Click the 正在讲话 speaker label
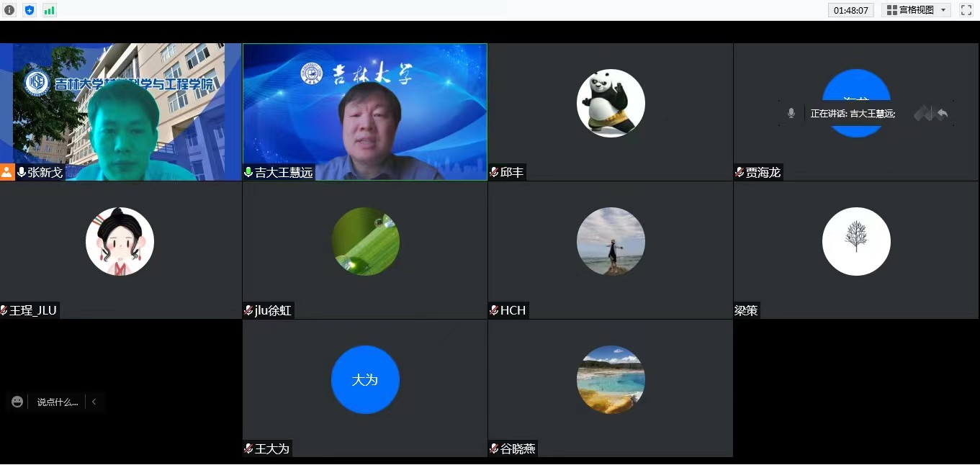Image resolution: width=980 pixels, height=465 pixels. point(853,114)
